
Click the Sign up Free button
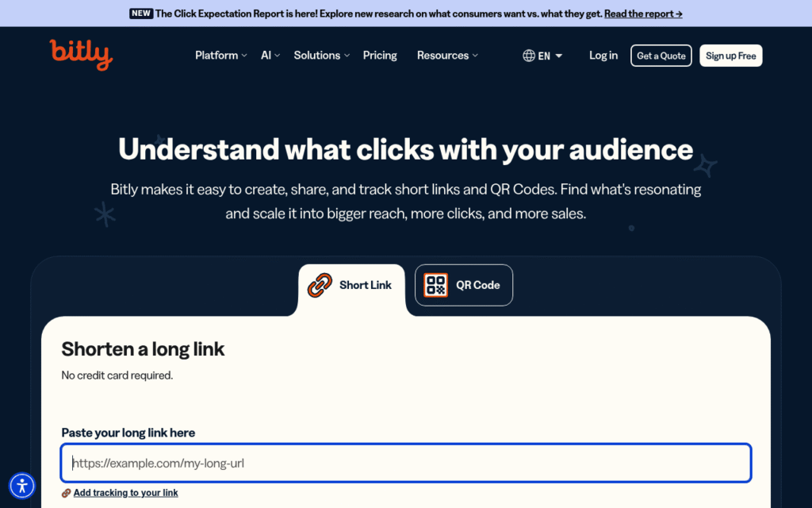click(730, 56)
